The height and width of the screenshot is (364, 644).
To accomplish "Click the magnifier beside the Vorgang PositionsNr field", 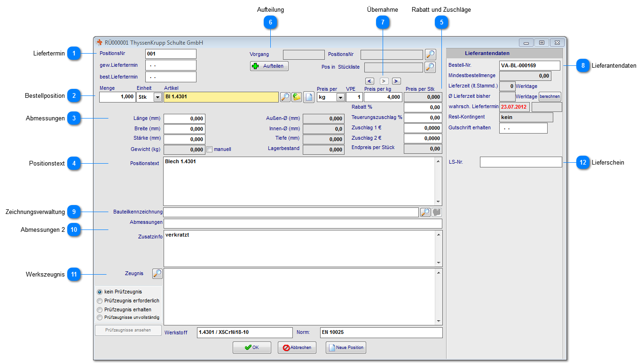I will point(430,55).
